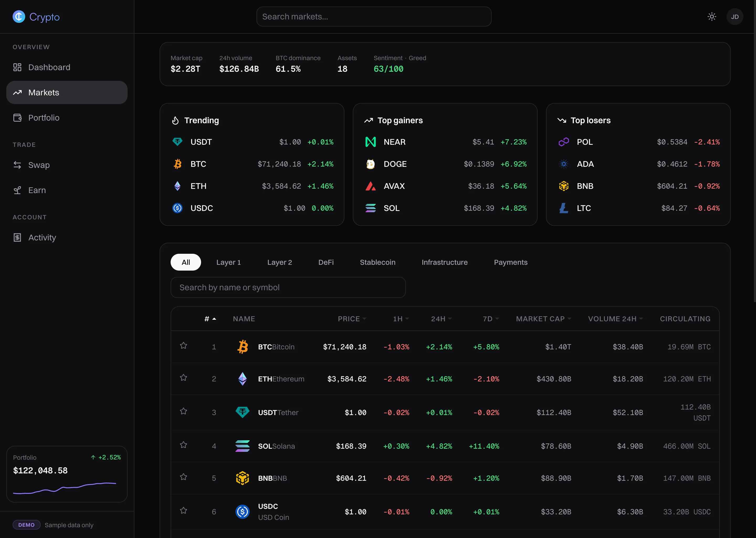Image resolution: width=756 pixels, height=538 pixels.
Task: Favorite Tether with the star toggle
Action: point(183,411)
